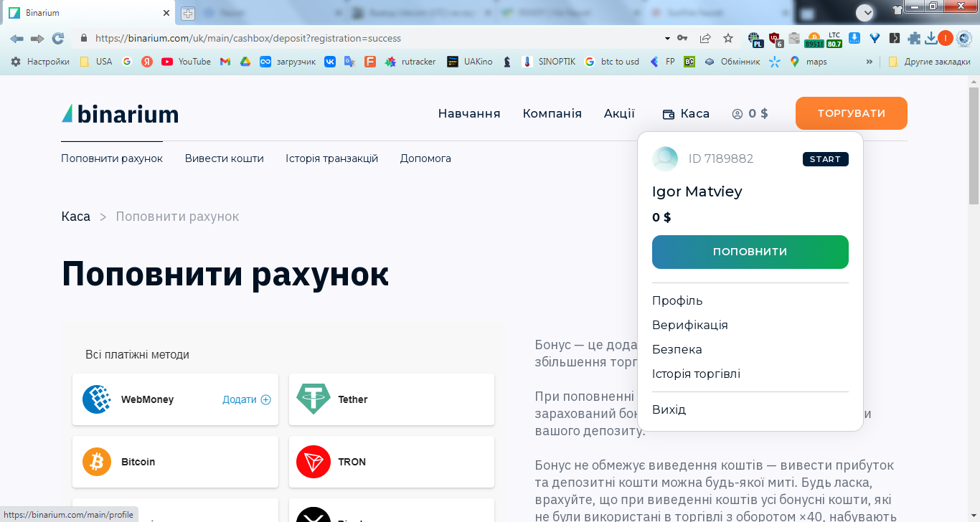Reload the Binarium page

[58, 38]
